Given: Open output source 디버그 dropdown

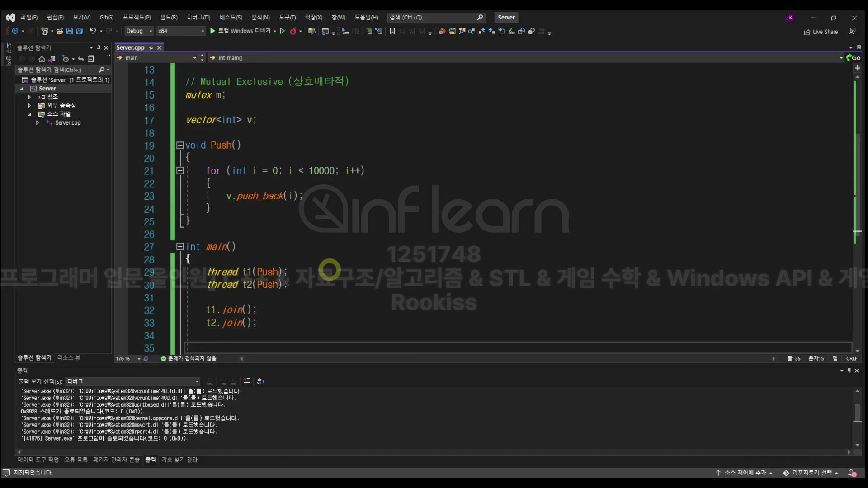Looking at the screenshot, I should pyautogui.click(x=132, y=381).
